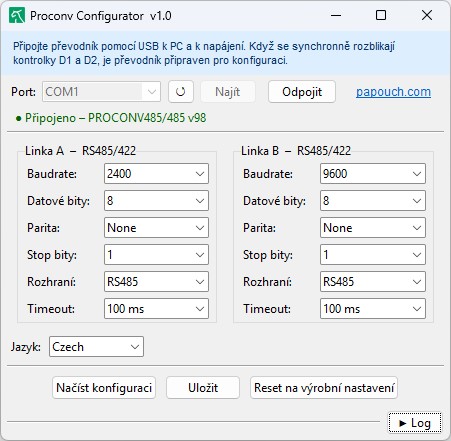Expand Linka A Timeout dropdown
The height and width of the screenshot is (441, 451).
click(156, 309)
